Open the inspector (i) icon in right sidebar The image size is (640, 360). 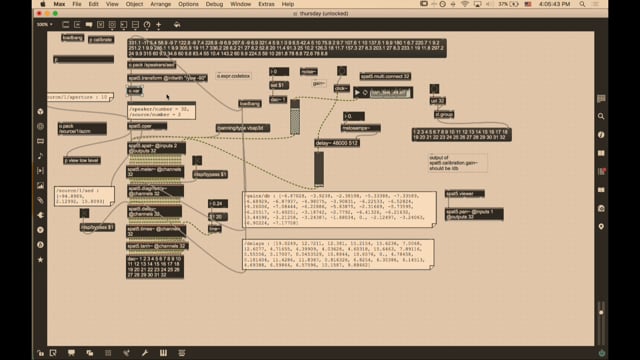pyautogui.click(x=601, y=135)
